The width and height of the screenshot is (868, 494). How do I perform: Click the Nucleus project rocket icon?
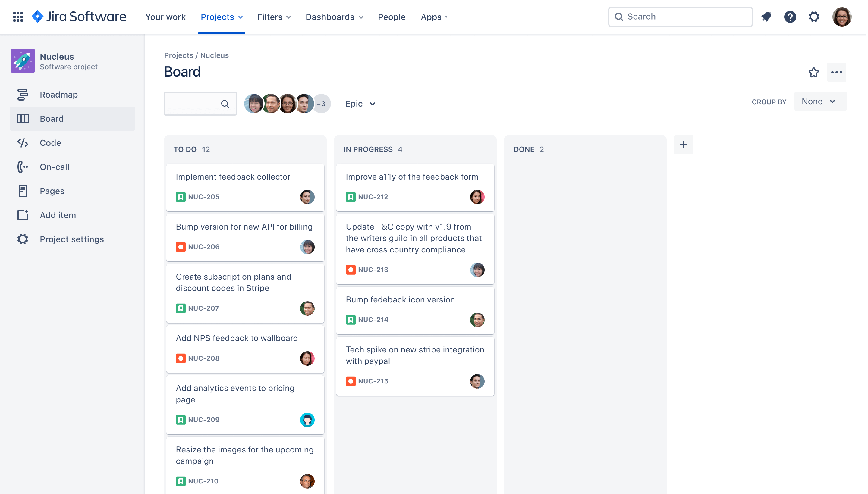tap(23, 61)
